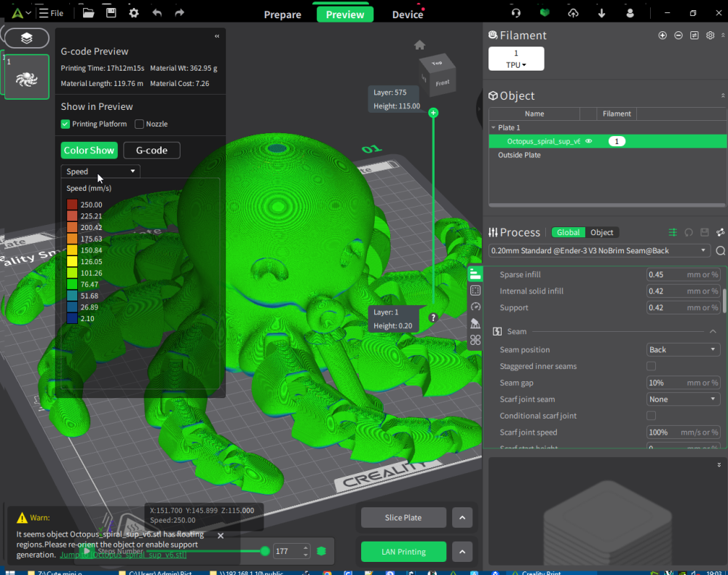The height and width of the screenshot is (575, 728).
Task: Open Scarf joint seam dropdown
Action: click(683, 399)
